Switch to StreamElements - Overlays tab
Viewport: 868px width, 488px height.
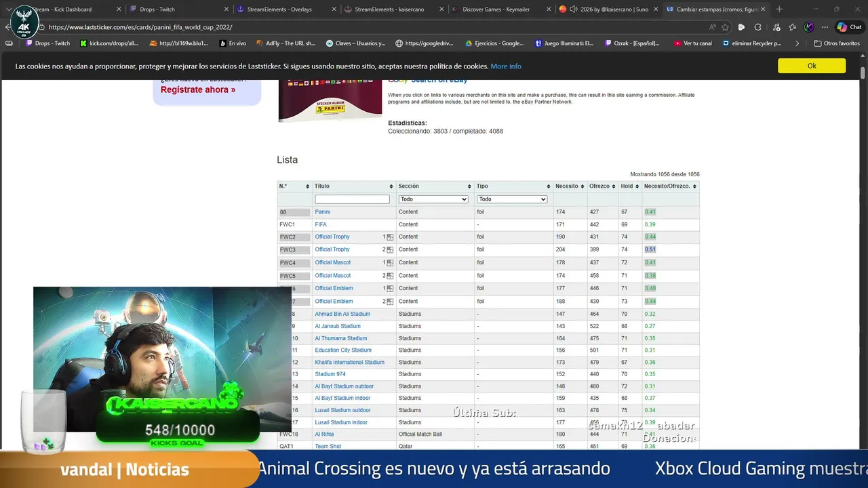pyautogui.click(x=286, y=9)
